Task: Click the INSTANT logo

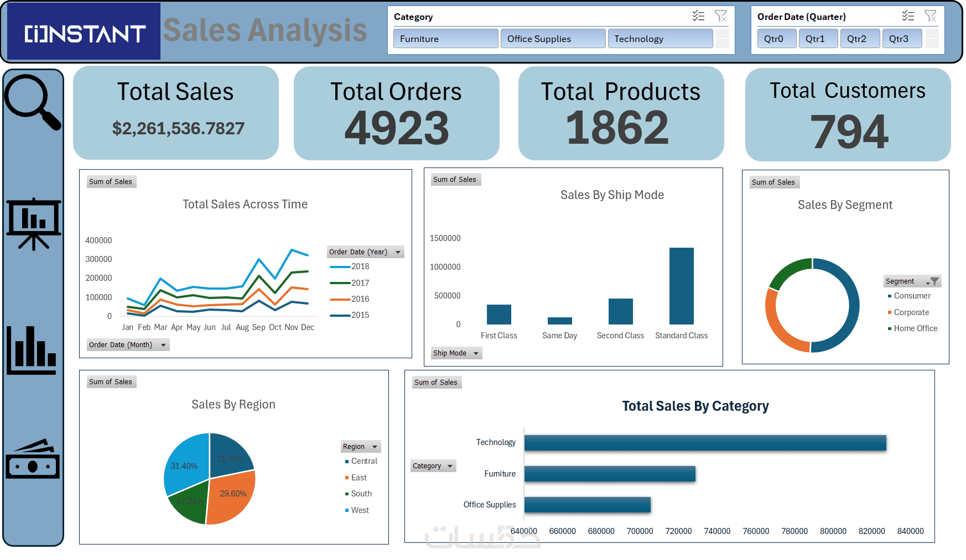Action: pyautogui.click(x=85, y=33)
